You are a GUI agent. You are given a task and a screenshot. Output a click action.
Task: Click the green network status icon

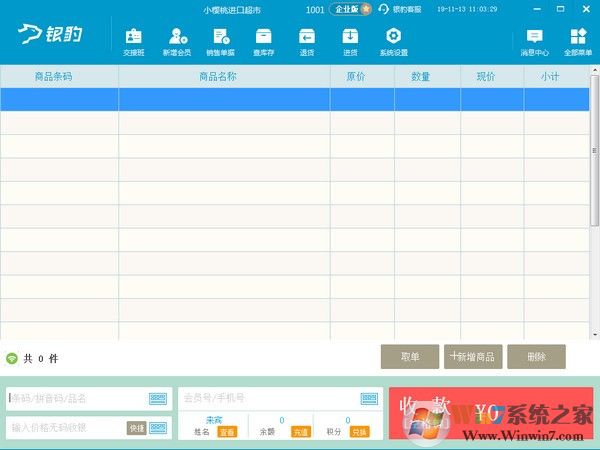tap(12, 359)
